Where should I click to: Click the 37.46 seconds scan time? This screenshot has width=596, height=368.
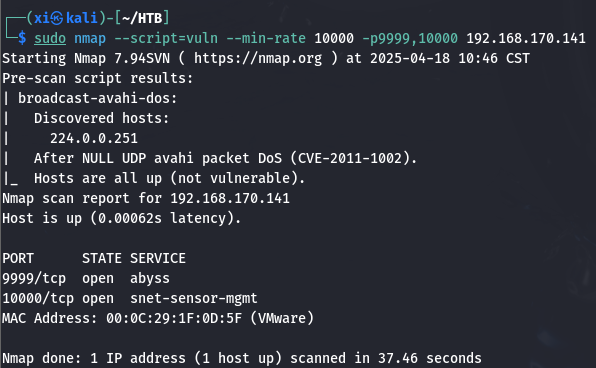[x=430, y=358]
